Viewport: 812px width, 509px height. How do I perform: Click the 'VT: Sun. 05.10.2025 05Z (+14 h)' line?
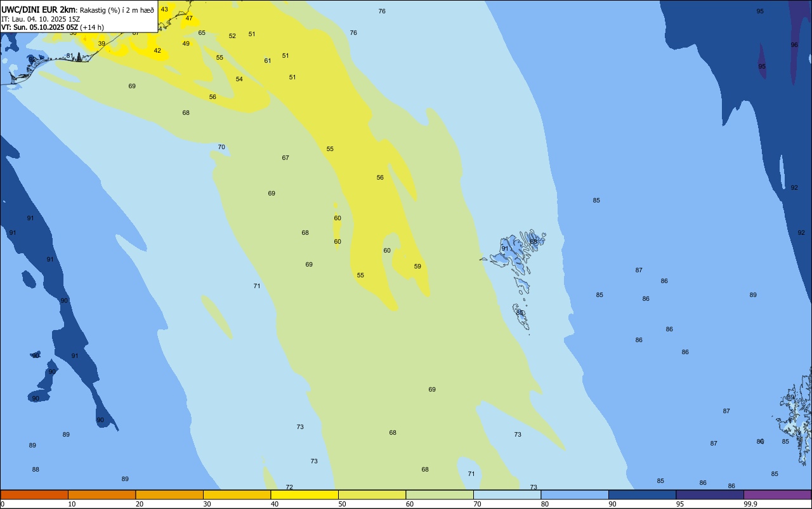coord(53,27)
